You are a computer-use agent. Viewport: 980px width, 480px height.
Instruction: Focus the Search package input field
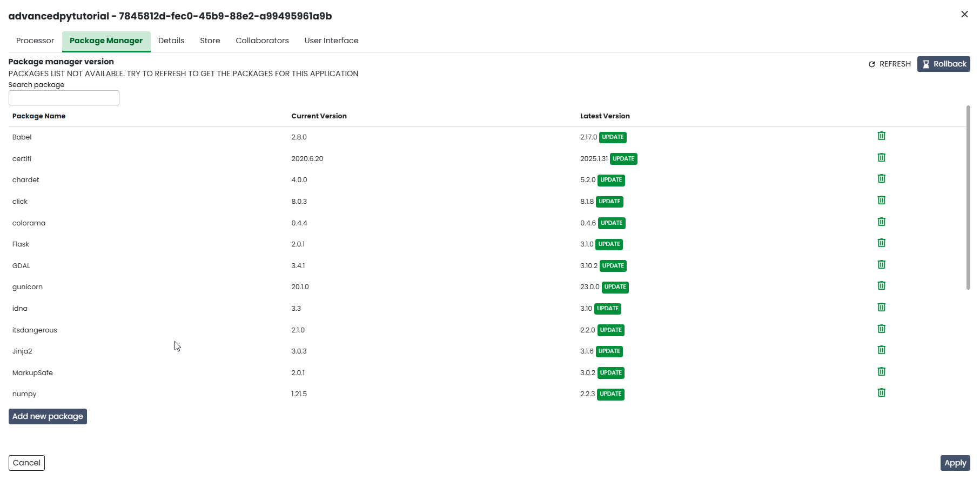[64, 98]
